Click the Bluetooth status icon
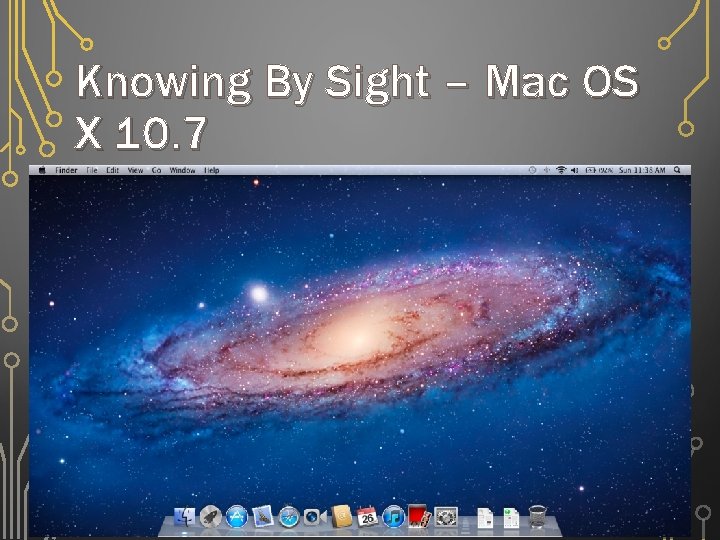Viewport: 720px width, 540px height. [x=546, y=170]
